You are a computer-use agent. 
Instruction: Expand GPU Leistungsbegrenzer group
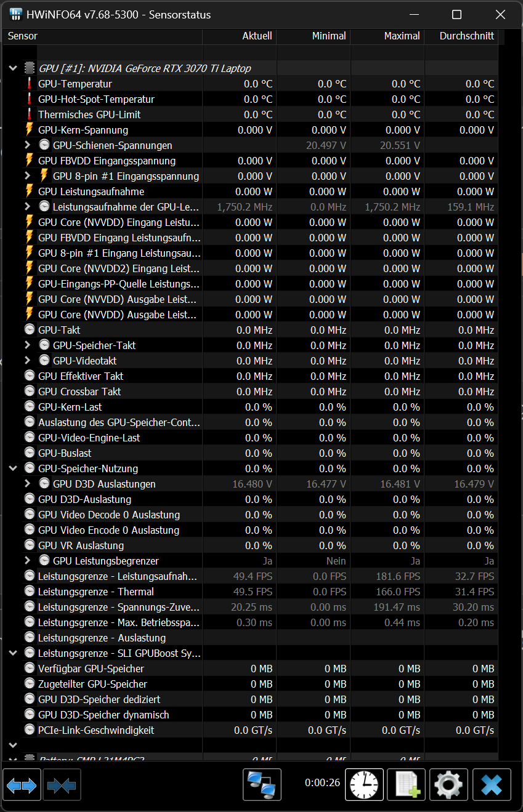[27, 561]
